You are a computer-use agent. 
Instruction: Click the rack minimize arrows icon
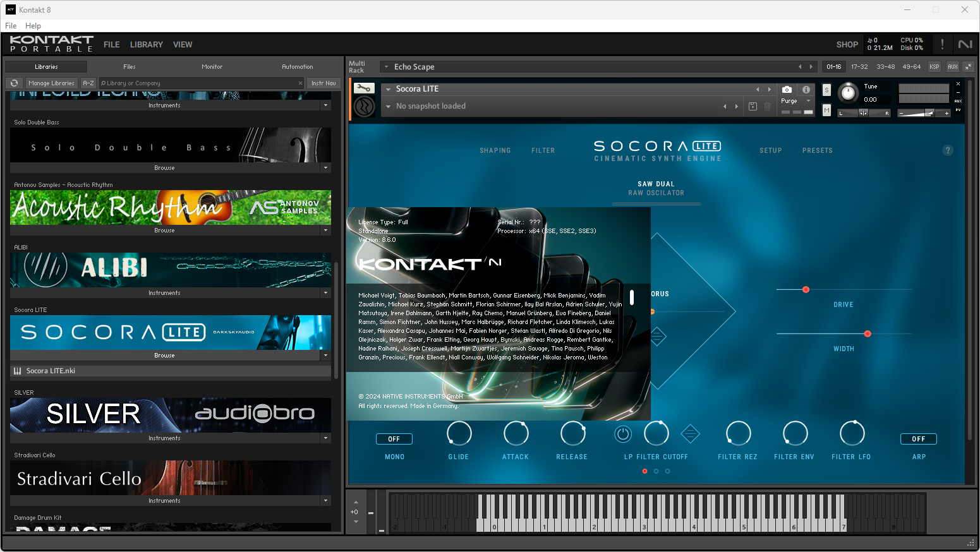(968, 66)
